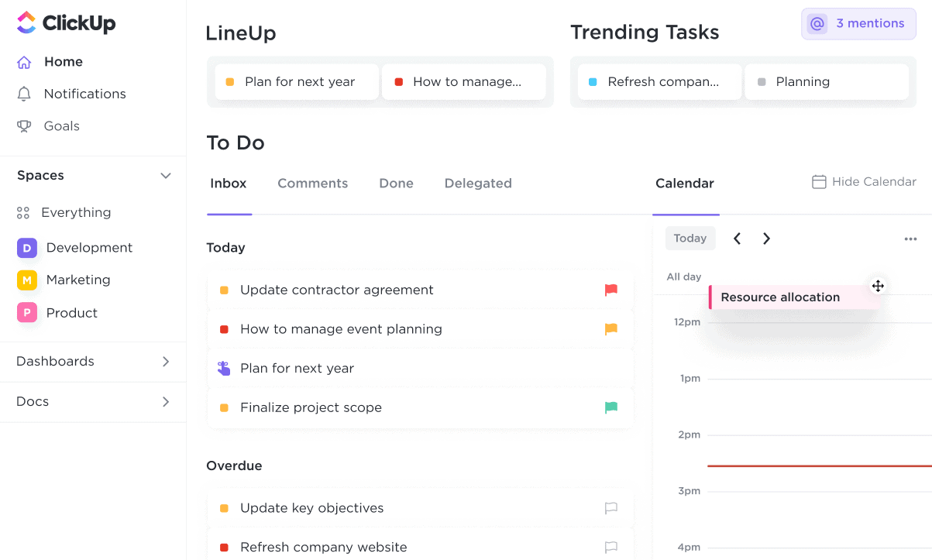Click the 3 mentions button
This screenshot has width=932, height=560.
[x=858, y=24]
